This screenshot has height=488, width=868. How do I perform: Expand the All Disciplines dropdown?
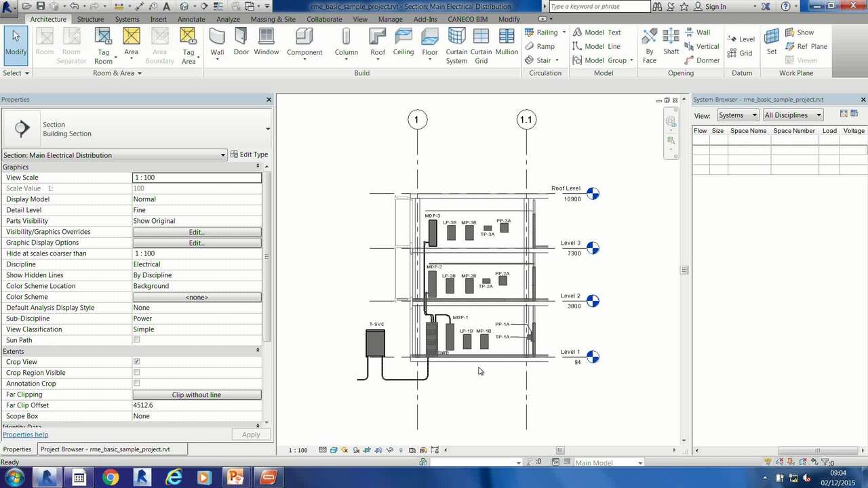(793, 115)
